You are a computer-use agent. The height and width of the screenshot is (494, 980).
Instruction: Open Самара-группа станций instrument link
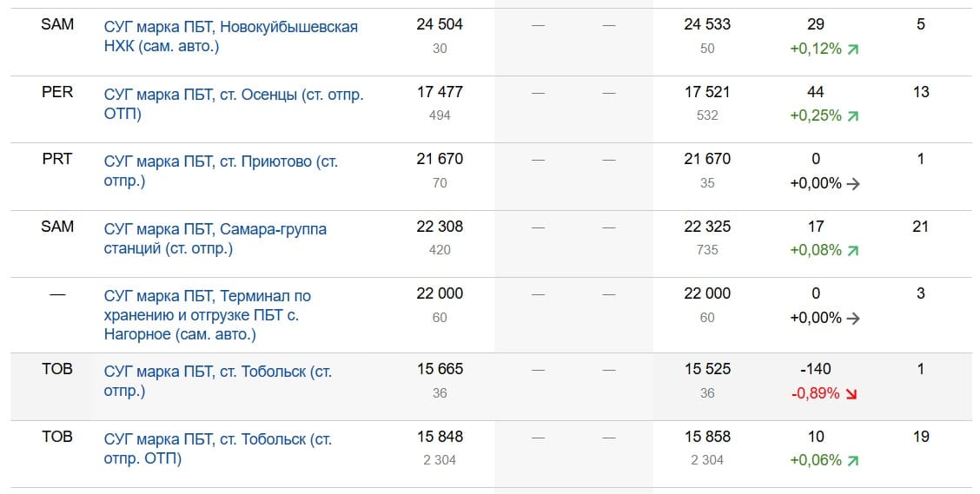pos(215,239)
